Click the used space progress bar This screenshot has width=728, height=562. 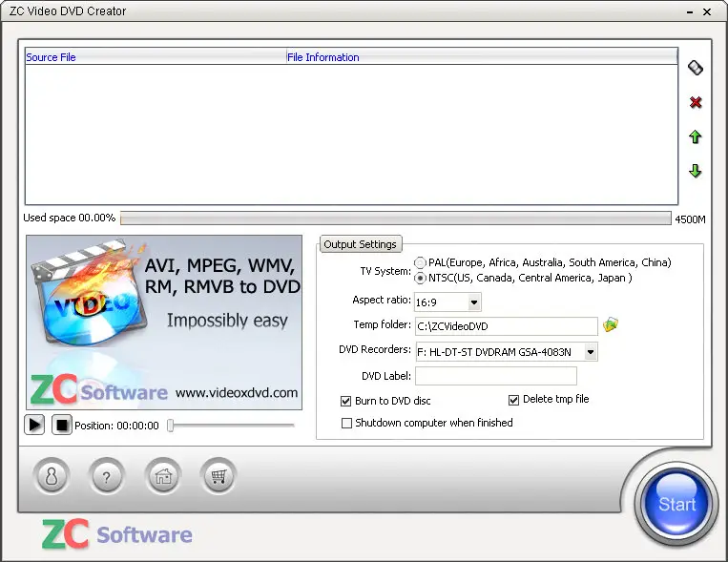(x=396, y=219)
